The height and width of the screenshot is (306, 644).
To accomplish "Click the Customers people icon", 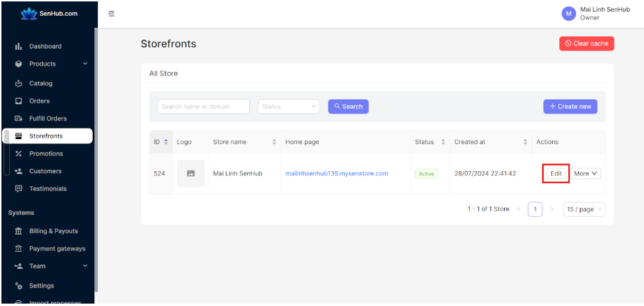I will (19, 171).
